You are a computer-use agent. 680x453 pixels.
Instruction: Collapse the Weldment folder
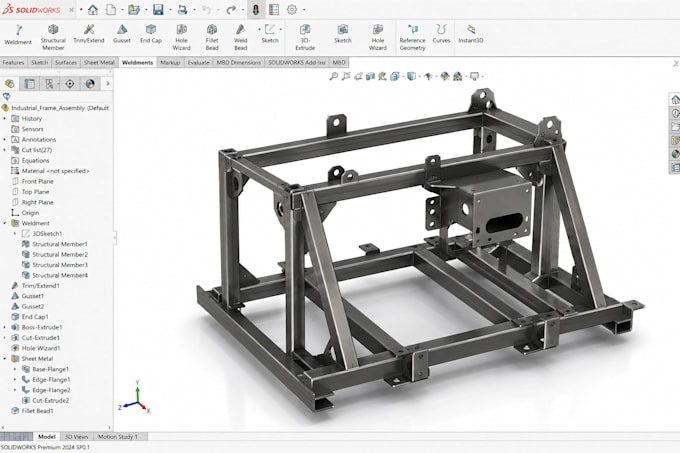(x=5, y=223)
